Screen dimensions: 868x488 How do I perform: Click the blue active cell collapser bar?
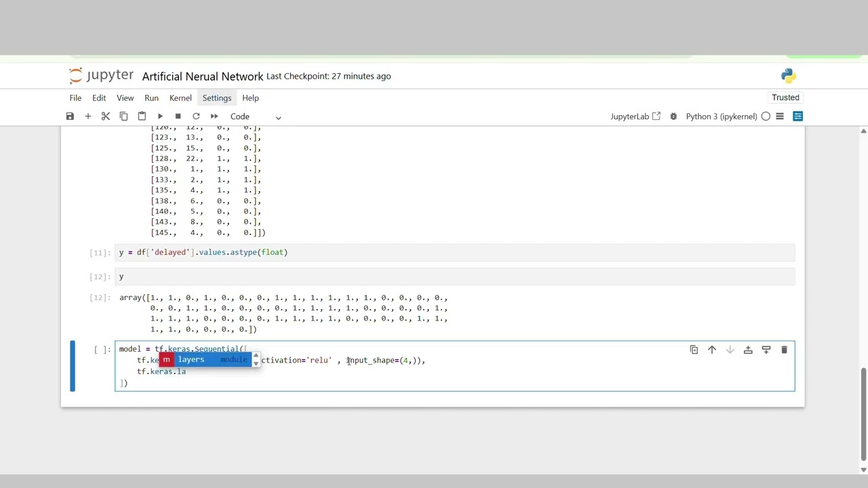73,366
